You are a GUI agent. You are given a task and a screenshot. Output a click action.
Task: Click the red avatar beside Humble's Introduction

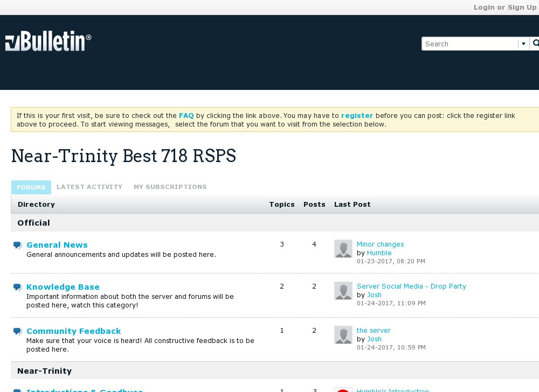click(x=343, y=389)
